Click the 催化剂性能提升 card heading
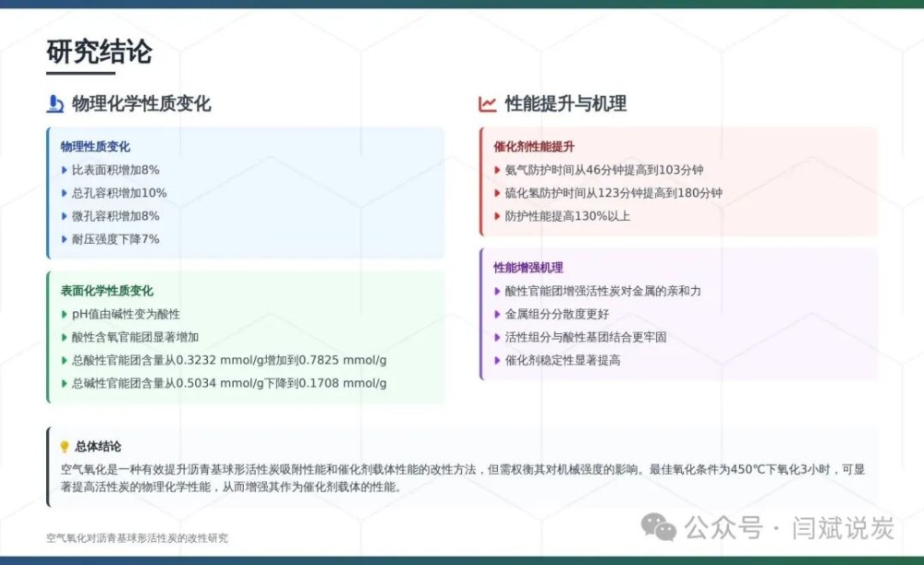924x565 pixels. (x=534, y=147)
